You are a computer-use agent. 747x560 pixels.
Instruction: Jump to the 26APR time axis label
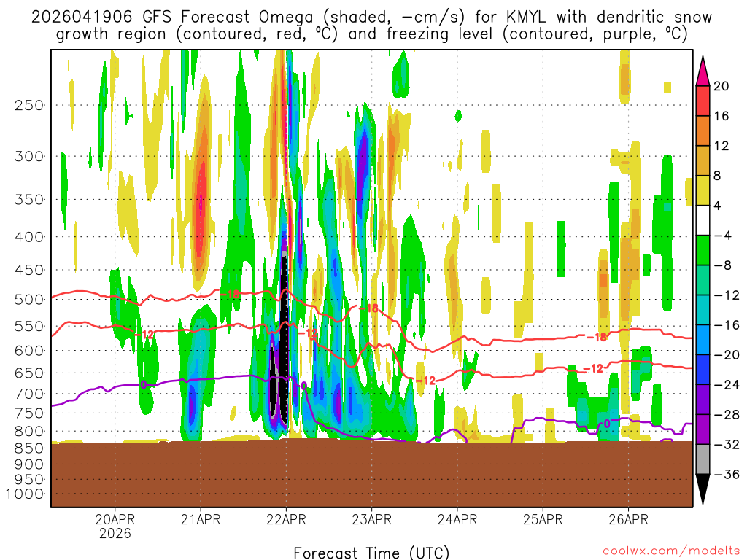[x=628, y=520]
